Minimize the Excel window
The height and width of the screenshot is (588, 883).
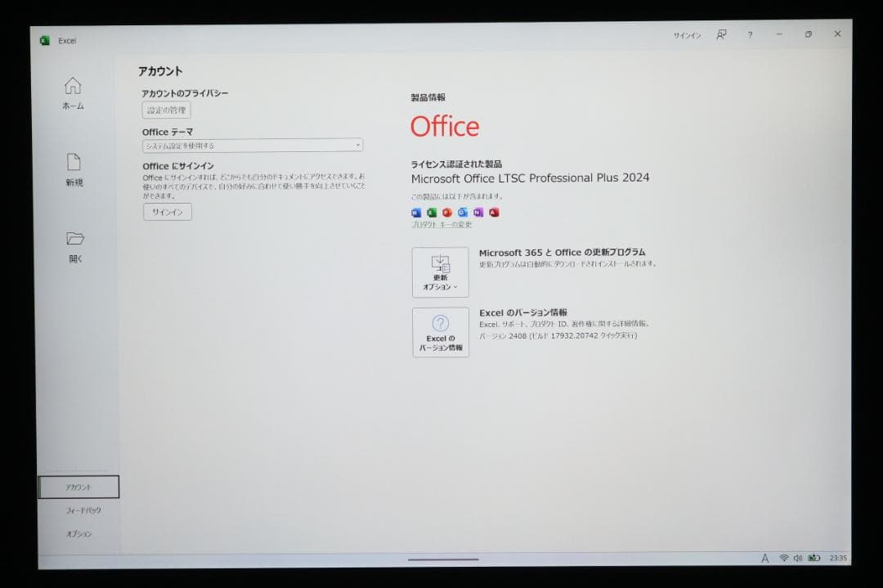(x=779, y=34)
